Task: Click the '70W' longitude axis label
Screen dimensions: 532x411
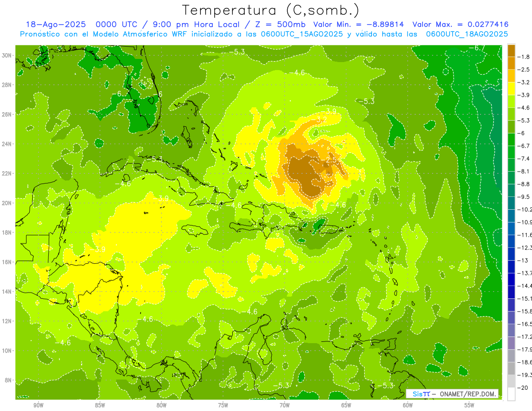Action: tap(285, 405)
